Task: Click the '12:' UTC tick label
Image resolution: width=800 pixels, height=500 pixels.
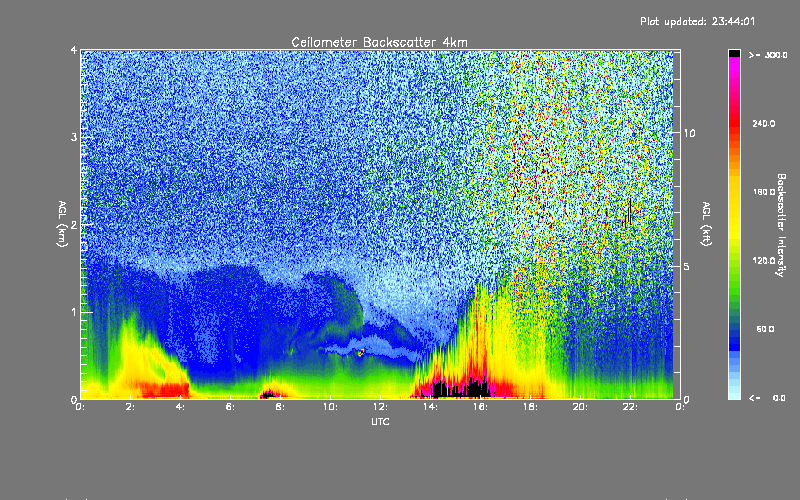Action: [x=381, y=407]
